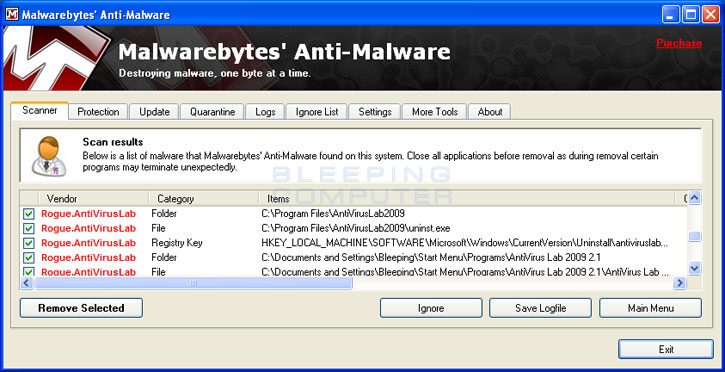Open the More Tools tab
Image resolution: width=725 pixels, height=372 pixels.
point(435,112)
